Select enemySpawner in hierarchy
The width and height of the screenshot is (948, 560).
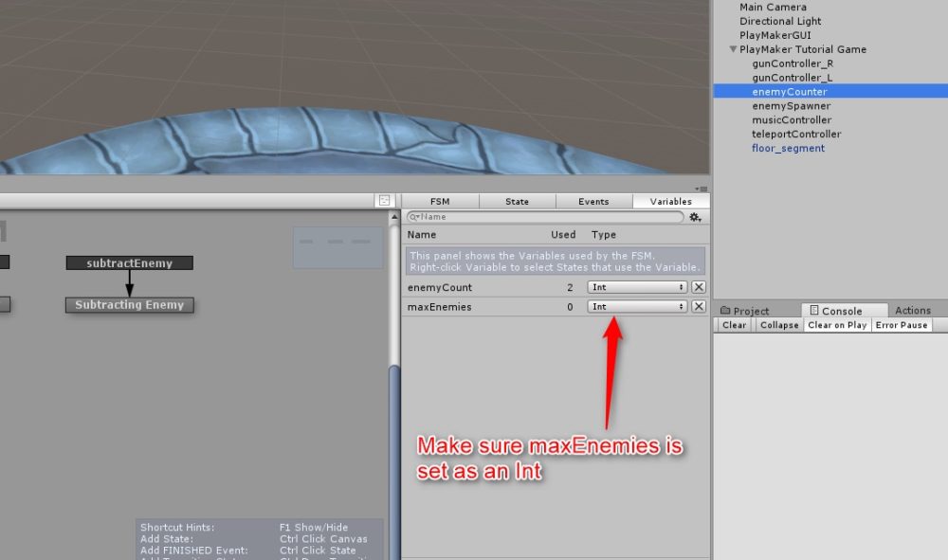pos(792,106)
